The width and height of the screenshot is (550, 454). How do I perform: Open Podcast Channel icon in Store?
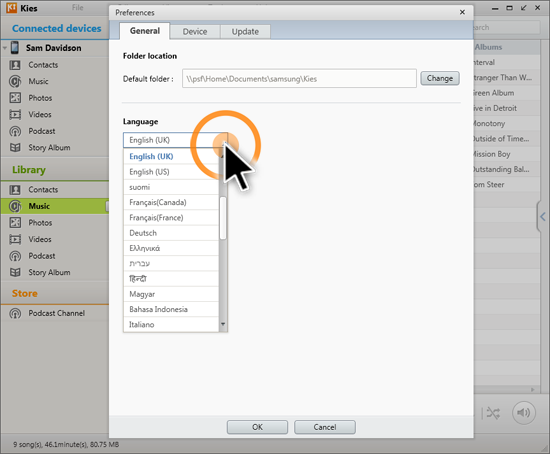tap(15, 313)
